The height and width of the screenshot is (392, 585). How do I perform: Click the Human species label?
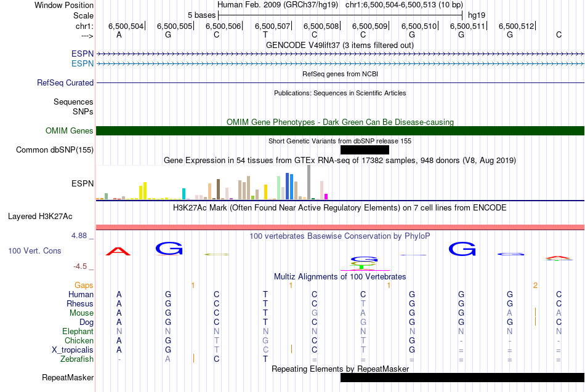[x=81, y=295]
